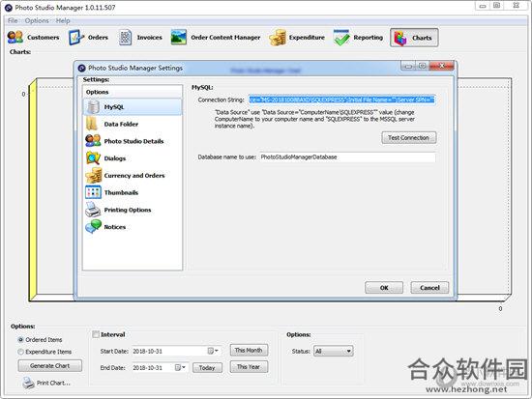This screenshot has width=532, height=399.
Task: Select the Dialogs icon in settings list
Action: pos(93,158)
